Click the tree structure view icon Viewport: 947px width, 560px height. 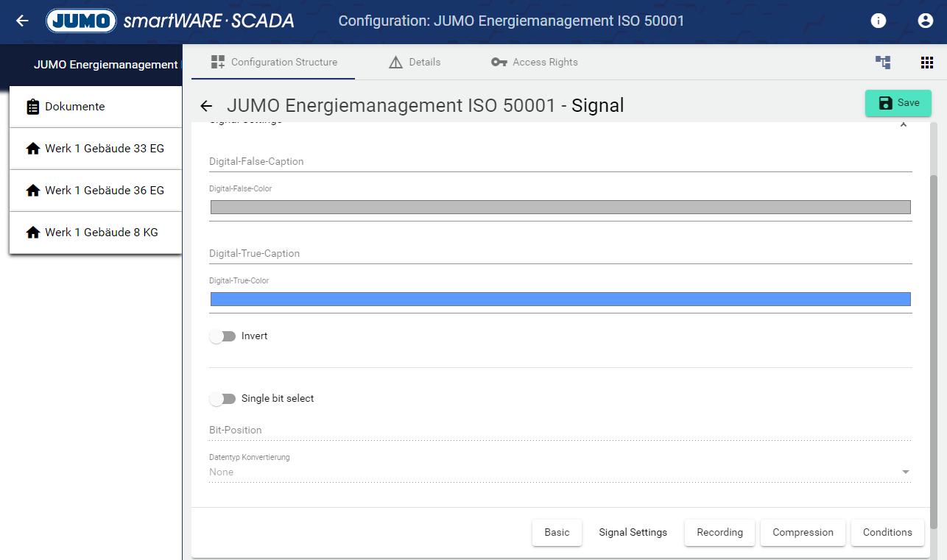tap(883, 63)
